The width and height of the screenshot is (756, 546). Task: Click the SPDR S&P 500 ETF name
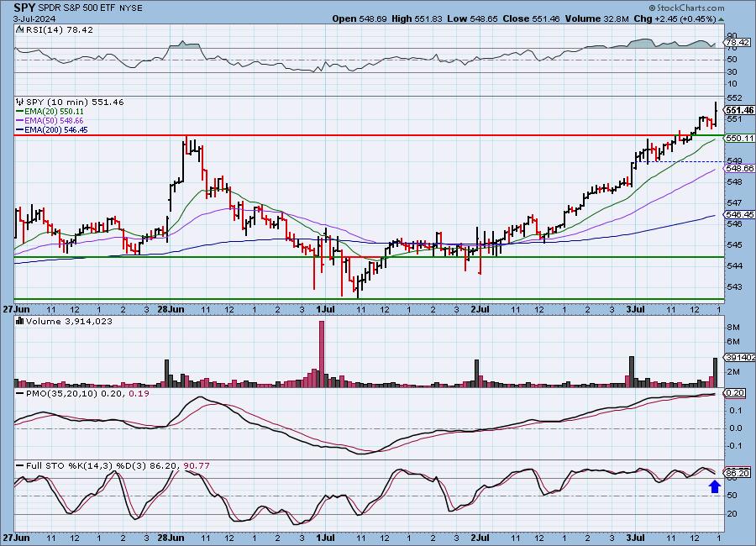click(76, 8)
